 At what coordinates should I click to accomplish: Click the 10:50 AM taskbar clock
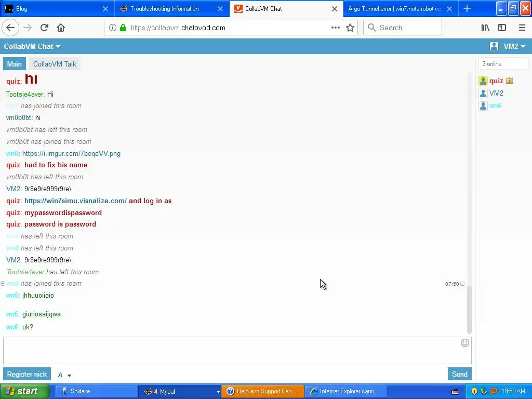click(x=513, y=391)
